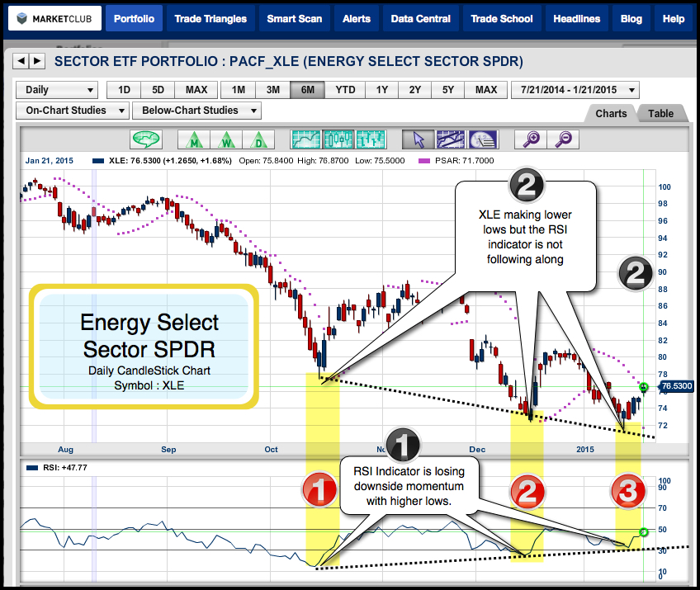
Task: Open the Trade Triangles menu
Action: (210, 18)
